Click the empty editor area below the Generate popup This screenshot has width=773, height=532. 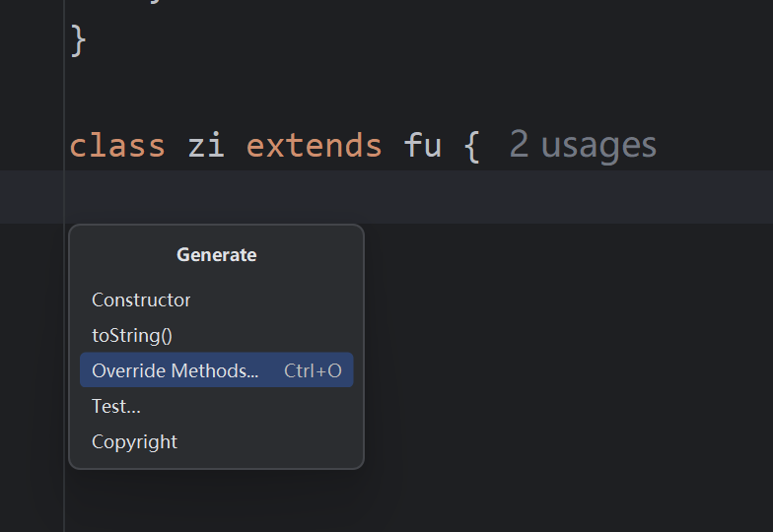tap(217, 500)
